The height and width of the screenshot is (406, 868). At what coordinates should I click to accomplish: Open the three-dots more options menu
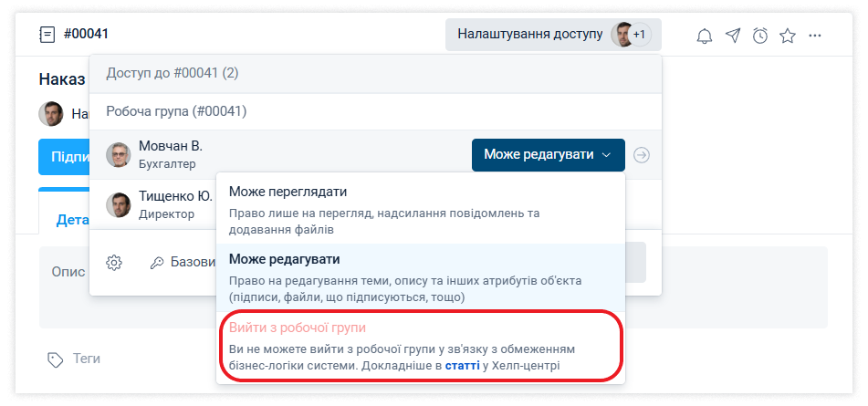pos(816,36)
